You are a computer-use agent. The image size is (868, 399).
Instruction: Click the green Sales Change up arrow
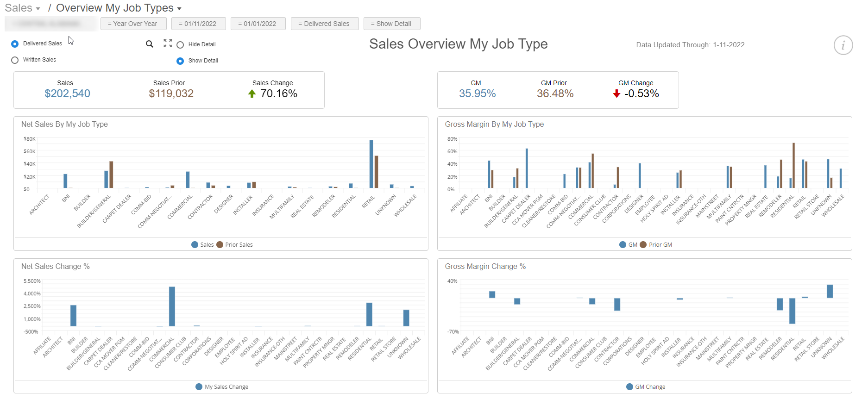coord(252,94)
